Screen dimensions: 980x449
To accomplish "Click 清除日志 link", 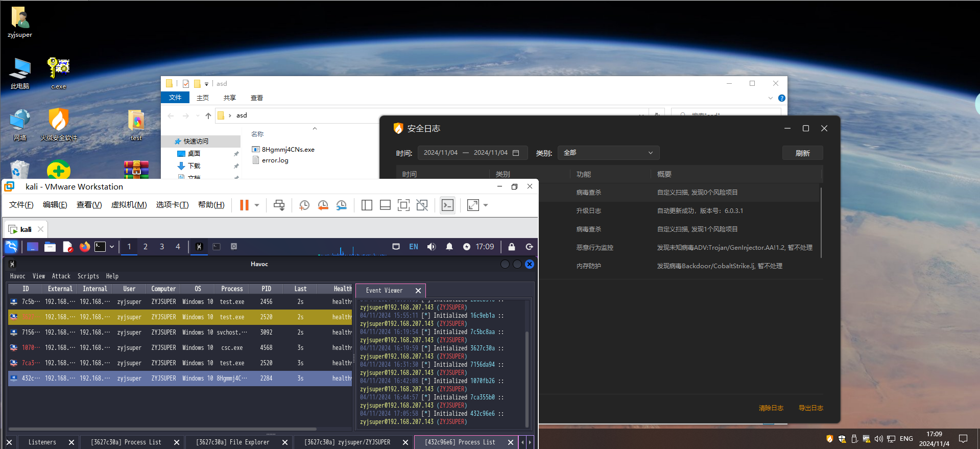I will click(771, 408).
